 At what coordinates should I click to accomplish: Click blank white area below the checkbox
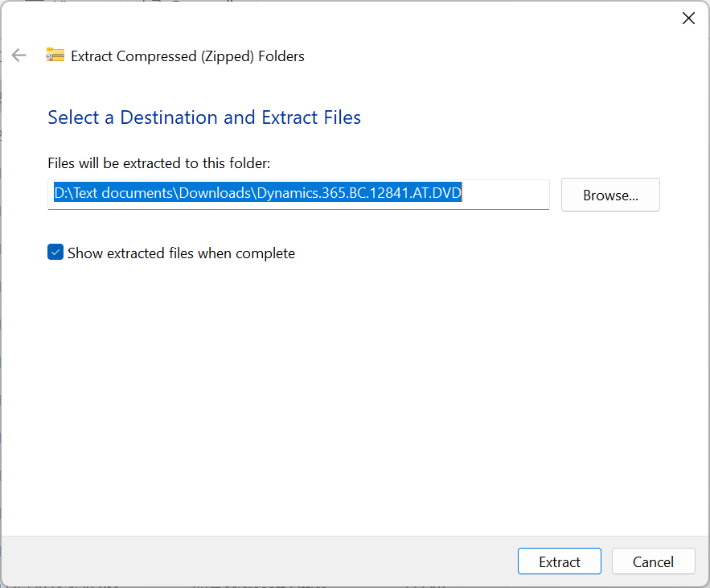pos(354,386)
